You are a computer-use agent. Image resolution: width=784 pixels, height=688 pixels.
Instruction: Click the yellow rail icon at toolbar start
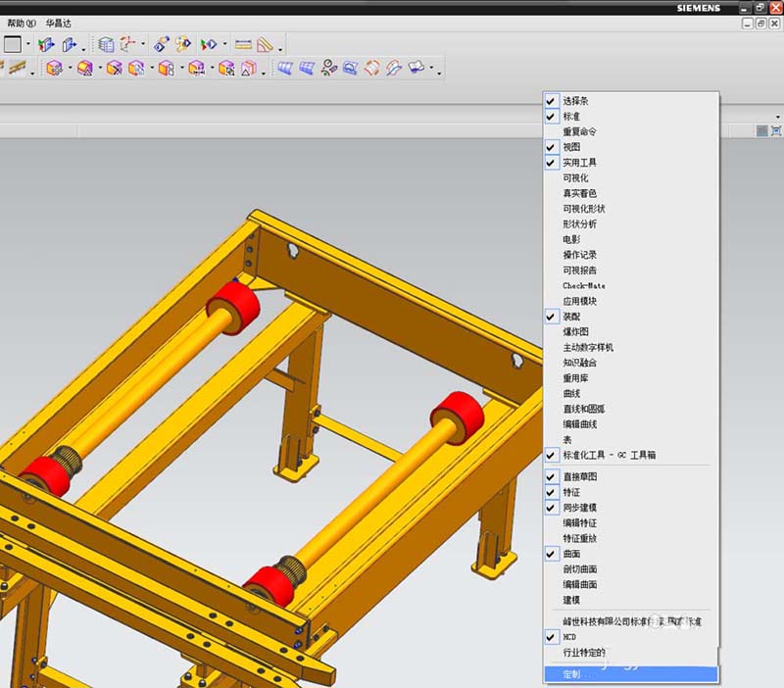[x=16, y=68]
